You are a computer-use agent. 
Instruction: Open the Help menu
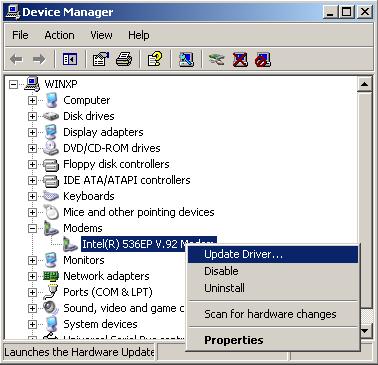click(x=139, y=35)
